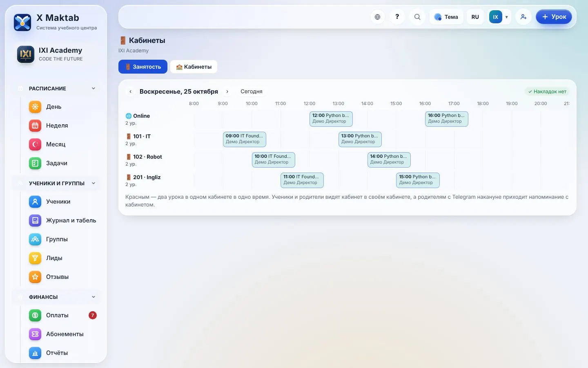Screen dimensions: 588x368
Task: Open the Оплаты dollar icon
Action: pyautogui.click(x=35, y=315)
